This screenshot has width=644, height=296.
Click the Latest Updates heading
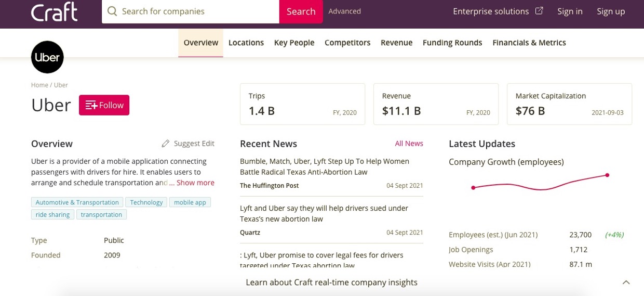point(482,144)
